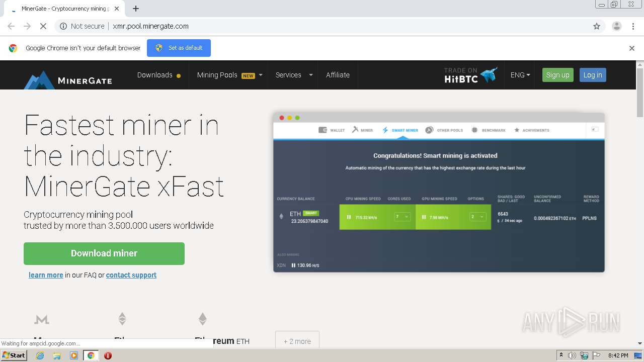Image resolution: width=644 pixels, height=362 pixels.
Task: Click the system clock 8:42 PM
Action: (x=618, y=355)
